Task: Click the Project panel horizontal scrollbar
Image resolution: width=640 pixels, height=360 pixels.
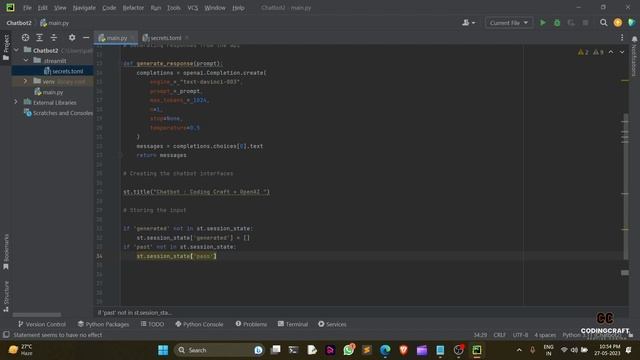Action: pos(36,315)
